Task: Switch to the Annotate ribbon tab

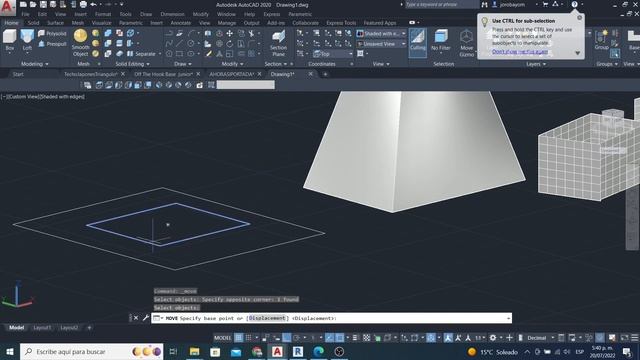Action: click(x=181, y=23)
